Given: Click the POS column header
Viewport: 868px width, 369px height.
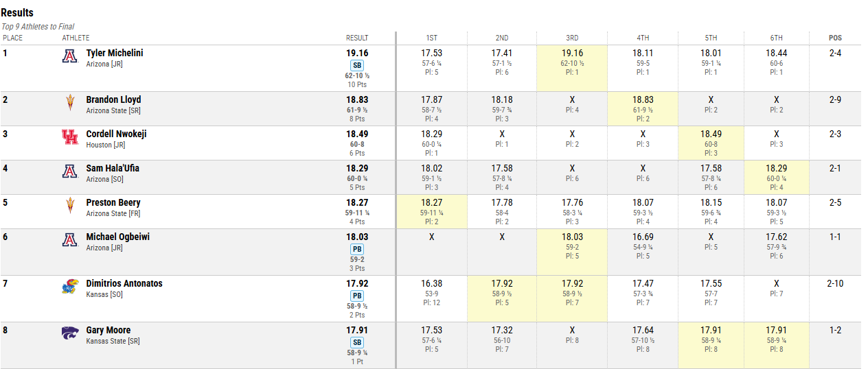Looking at the screenshot, I should 835,38.
